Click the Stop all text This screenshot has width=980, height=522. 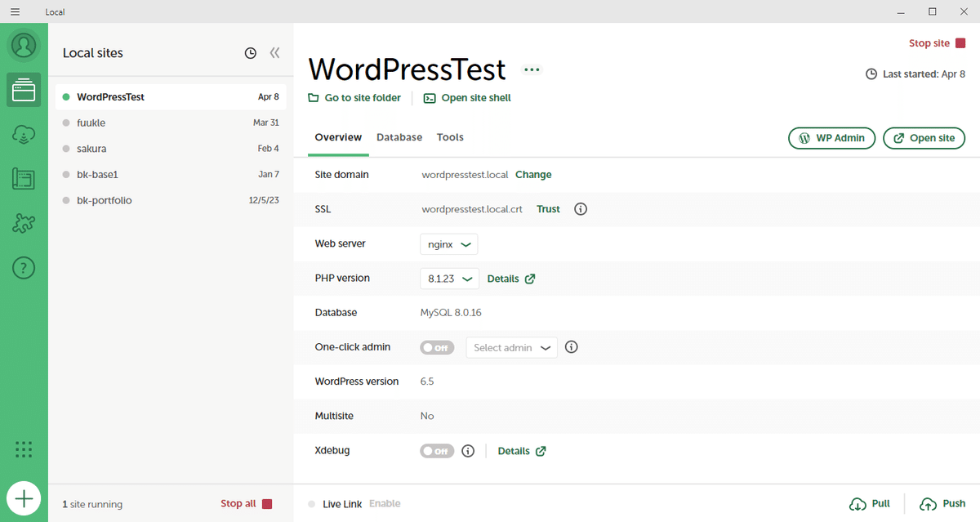pyautogui.click(x=238, y=504)
